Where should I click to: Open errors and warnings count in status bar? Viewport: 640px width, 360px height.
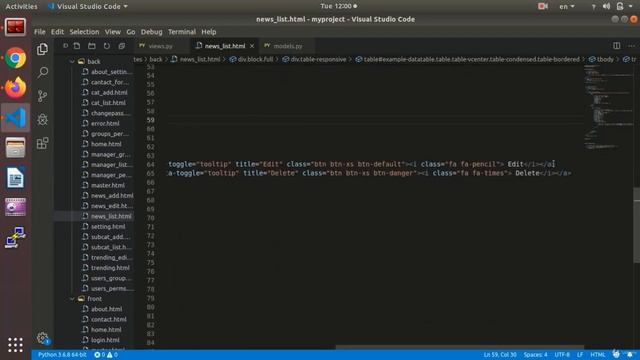coord(106,355)
